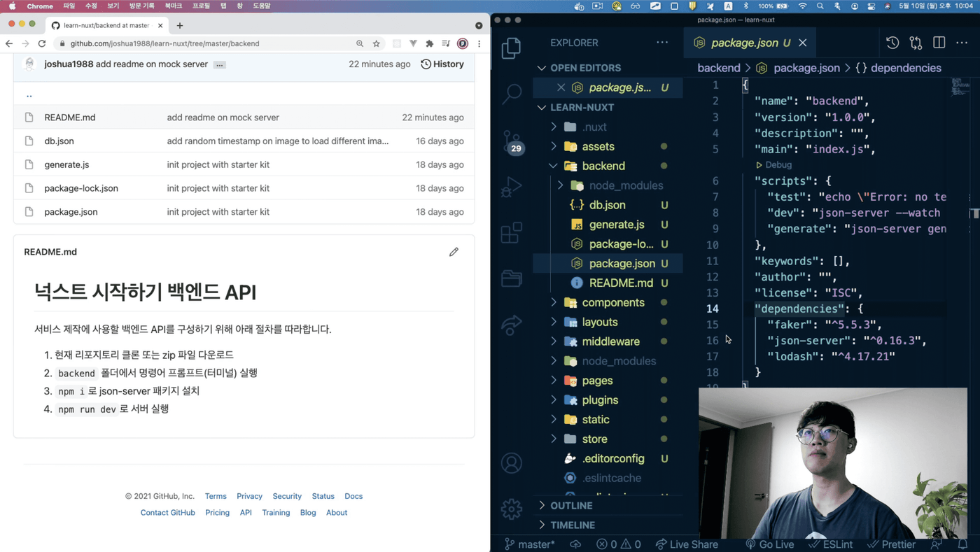Click the code minimap in VS Code editor

click(960, 87)
